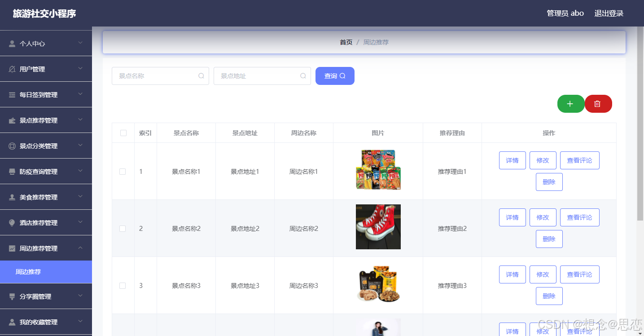Click 详情 for row 2
644x336 pixels.
pyautogui.click(x=513, y=217)
